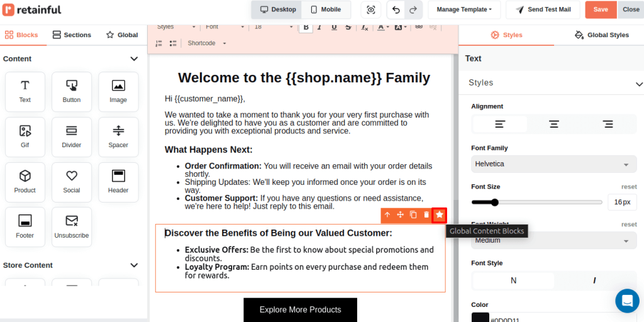
Task: Open the Font Weight Medium dropdown
Action: point(554,240)
